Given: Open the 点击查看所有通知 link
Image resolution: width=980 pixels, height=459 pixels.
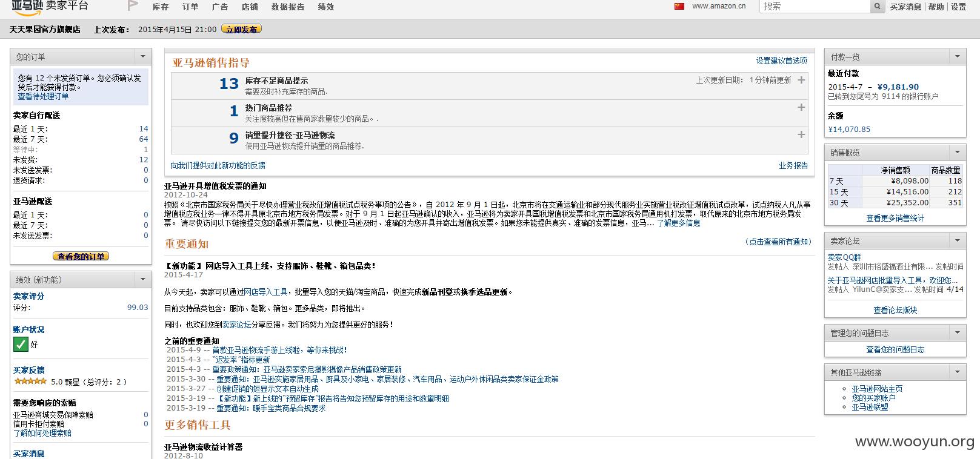Looking at the screenshot, I should (x=778, y=242).
